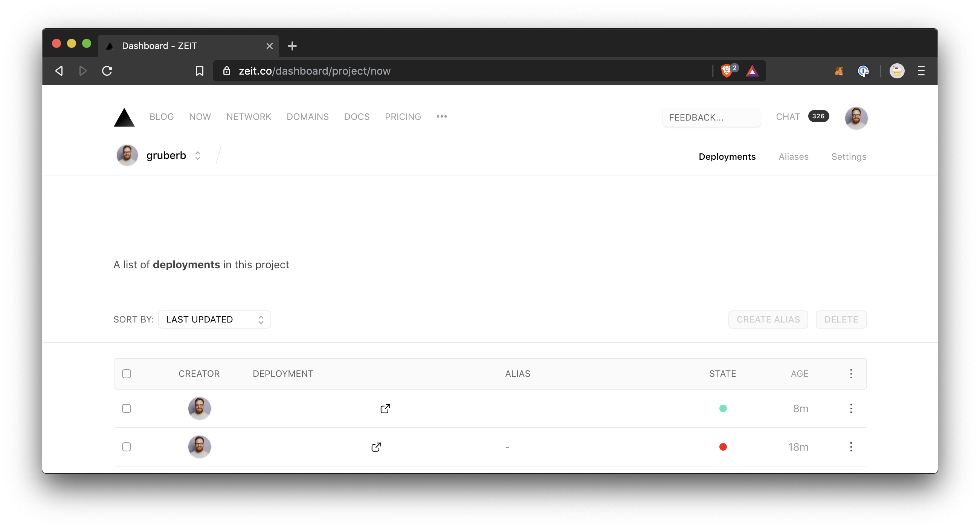Click the ZEIT triangle logo
The width and height of the screenshot is (980, 529).
point(124,117)
